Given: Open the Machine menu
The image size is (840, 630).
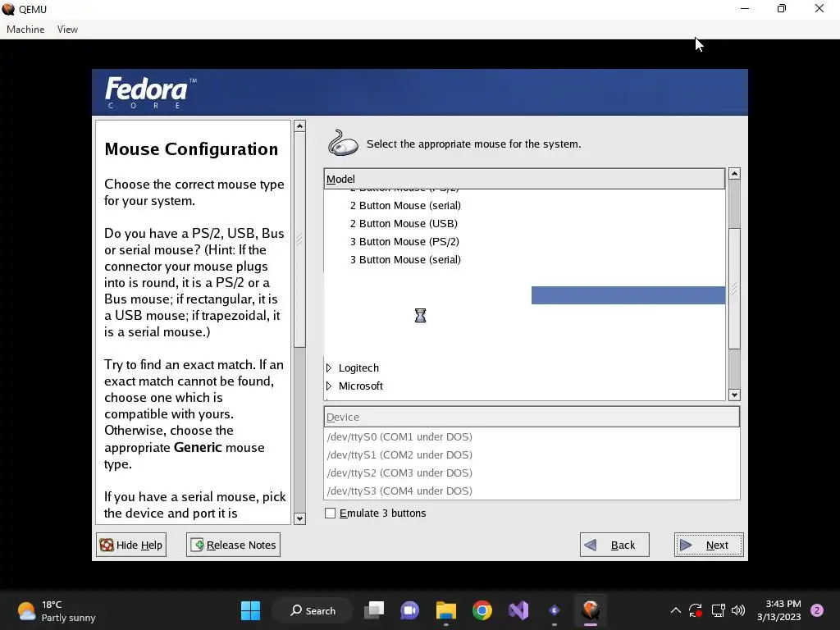Looking at the screenshot, I should pyautogui.click(x=25, y=30).
